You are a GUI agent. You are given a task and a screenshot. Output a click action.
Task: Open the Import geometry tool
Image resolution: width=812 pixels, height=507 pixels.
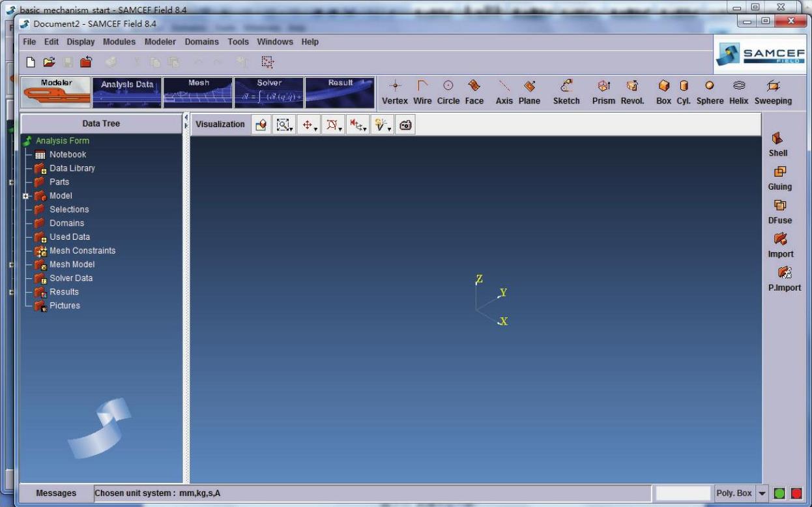(780, 245)
